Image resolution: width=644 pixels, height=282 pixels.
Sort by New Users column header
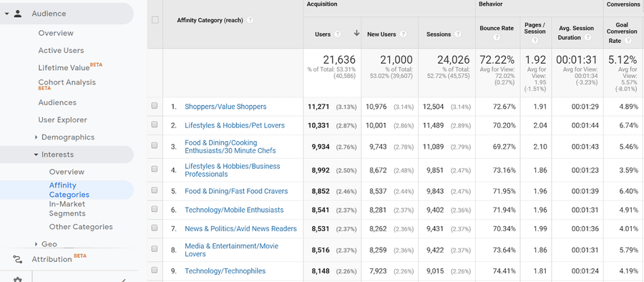(x=381, y=34)
